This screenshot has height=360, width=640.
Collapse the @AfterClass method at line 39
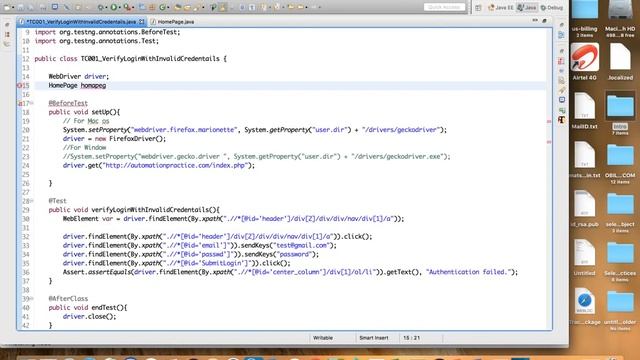[x=32, y=299]
